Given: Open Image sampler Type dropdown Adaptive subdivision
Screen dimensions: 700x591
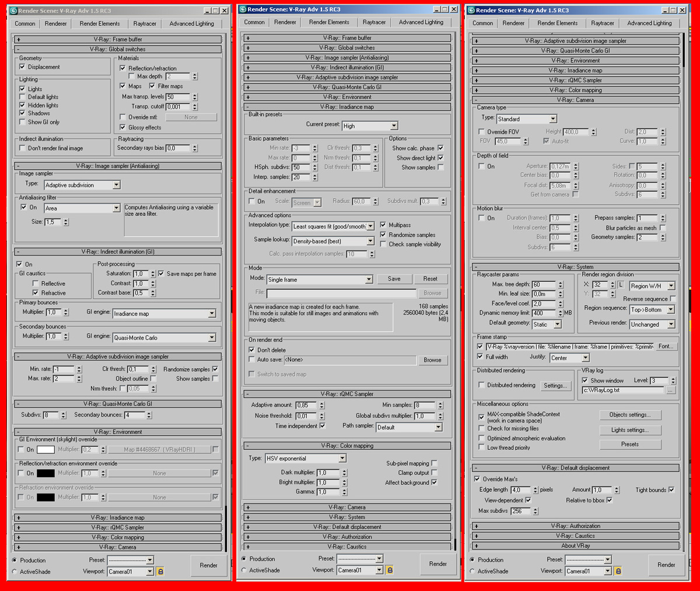Looking at the screenshot, I should [x=82, y=185].
